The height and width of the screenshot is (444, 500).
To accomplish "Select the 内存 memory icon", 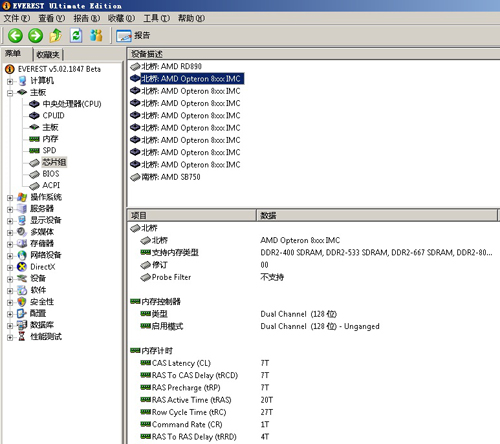I will pyautogui.click(x=34, y=139).
